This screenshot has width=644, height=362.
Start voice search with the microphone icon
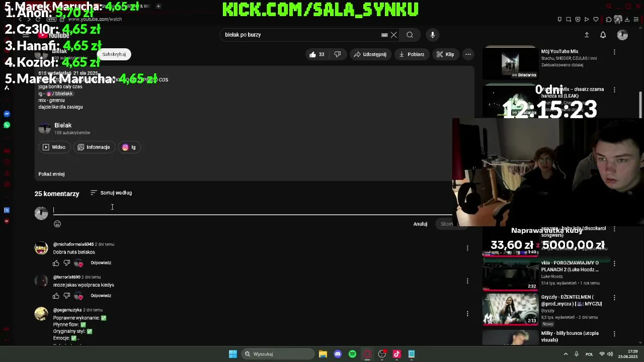(x=433, y=35)
